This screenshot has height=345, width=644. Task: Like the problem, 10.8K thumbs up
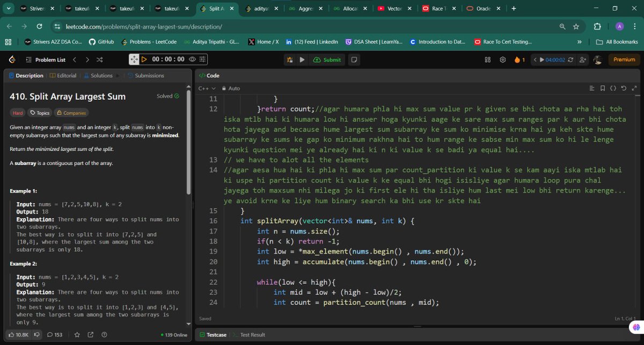click(19, 335)
